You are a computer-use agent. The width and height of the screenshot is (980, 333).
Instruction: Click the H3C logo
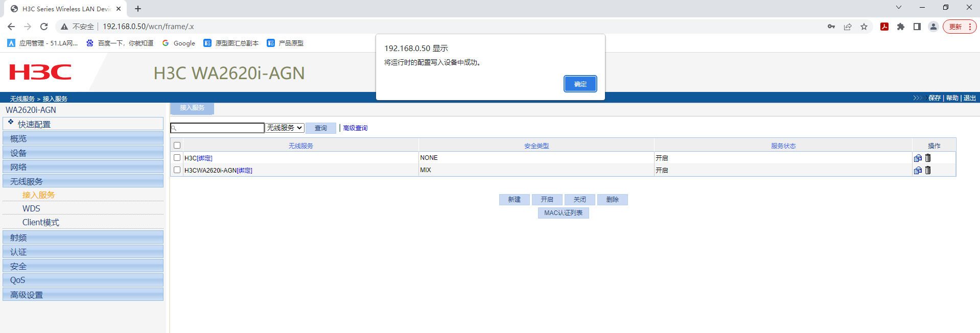pyautogui.click(x=40, y=72)
